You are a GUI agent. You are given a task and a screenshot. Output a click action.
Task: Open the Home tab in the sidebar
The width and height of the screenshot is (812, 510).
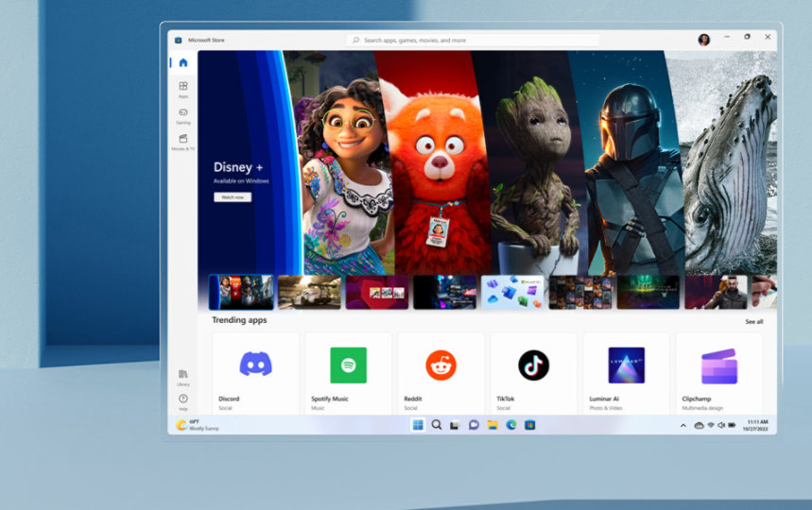tap(182, 63)
